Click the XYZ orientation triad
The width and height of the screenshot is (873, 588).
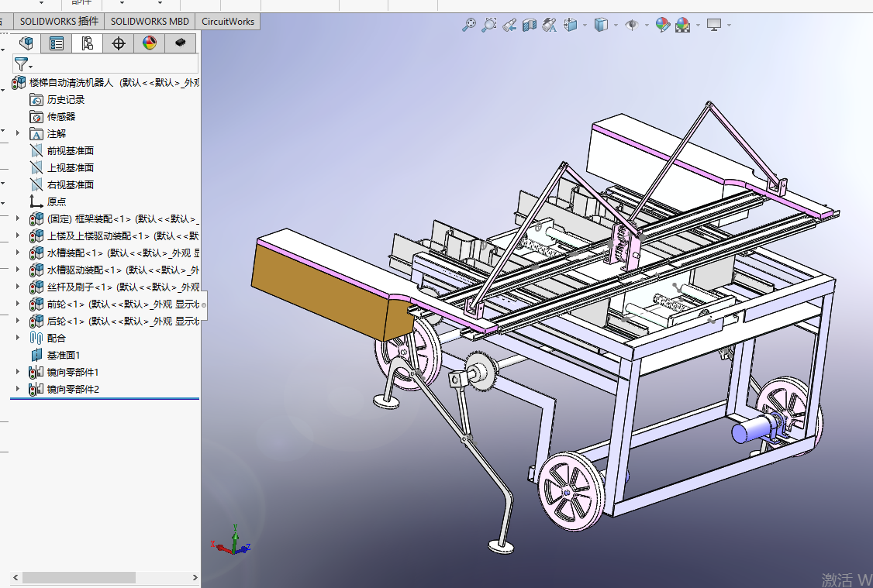pos(232,541)
